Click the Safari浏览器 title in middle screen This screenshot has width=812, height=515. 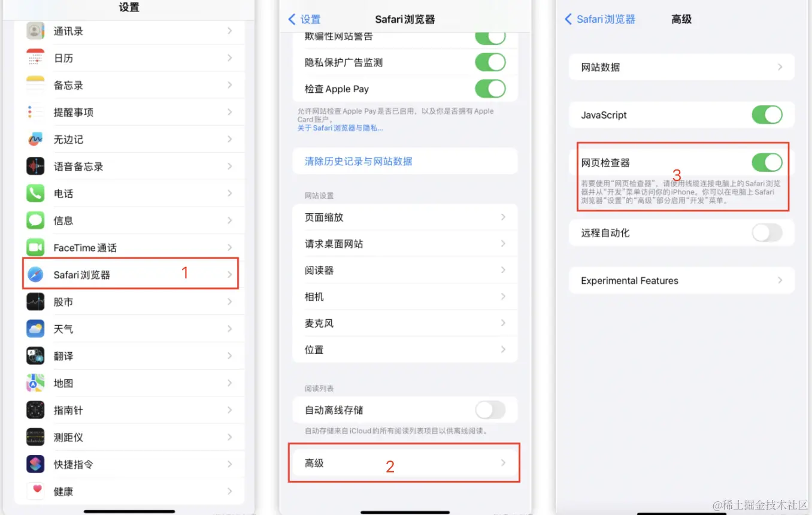pyautogui.click(x=405, y=19)
